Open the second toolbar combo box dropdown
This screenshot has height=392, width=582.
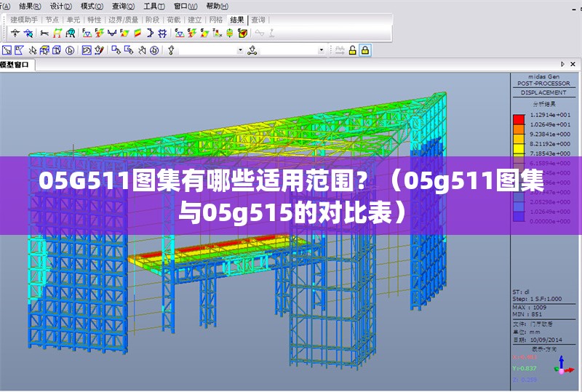tap(322, 50)
